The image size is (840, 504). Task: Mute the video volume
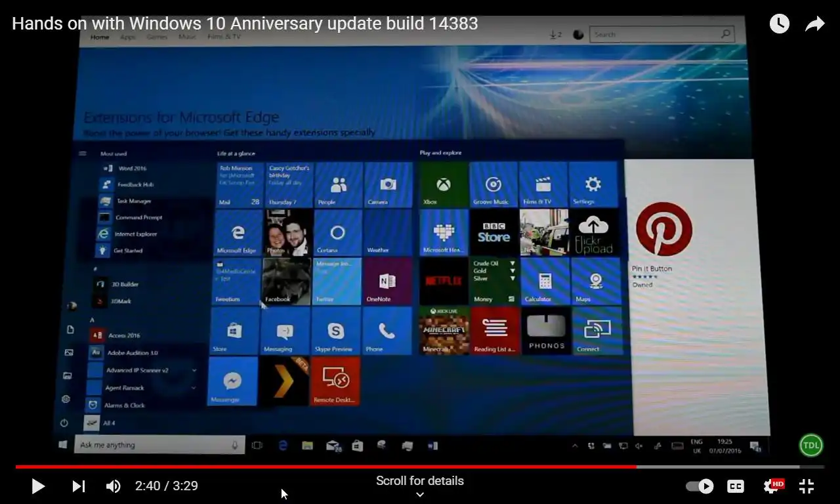click(114, 486)
